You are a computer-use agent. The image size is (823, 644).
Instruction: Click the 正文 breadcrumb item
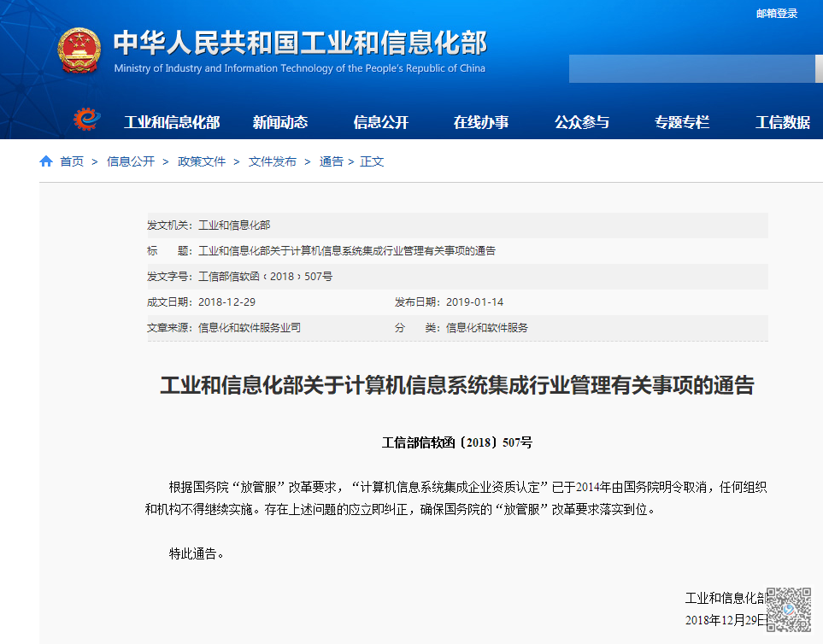tap(372, 161)
